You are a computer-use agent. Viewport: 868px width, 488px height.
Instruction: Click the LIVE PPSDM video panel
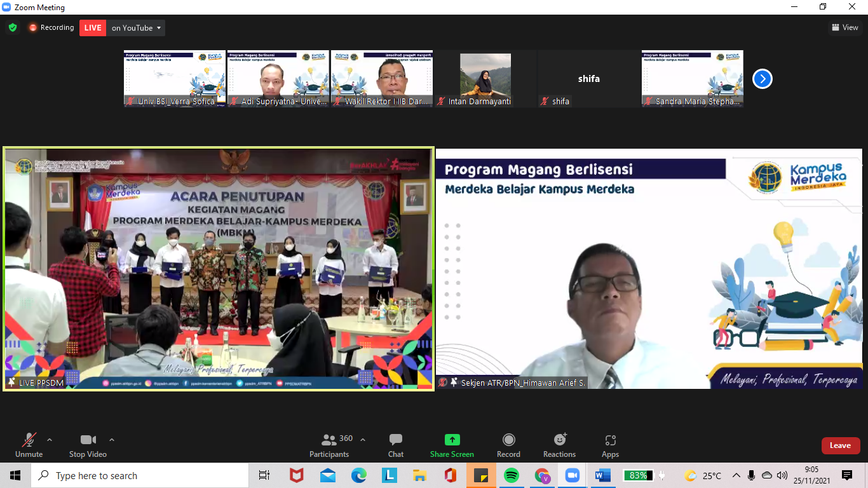(219, 269)
